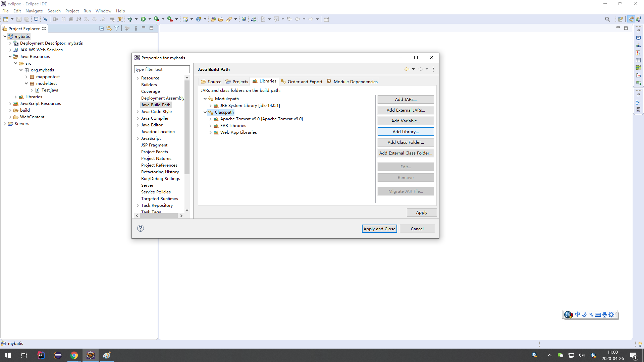Click the toolbar Search magnifier icon
Image resolution: width=644 pixels, height=362 pixels.
tap(607, 19)
